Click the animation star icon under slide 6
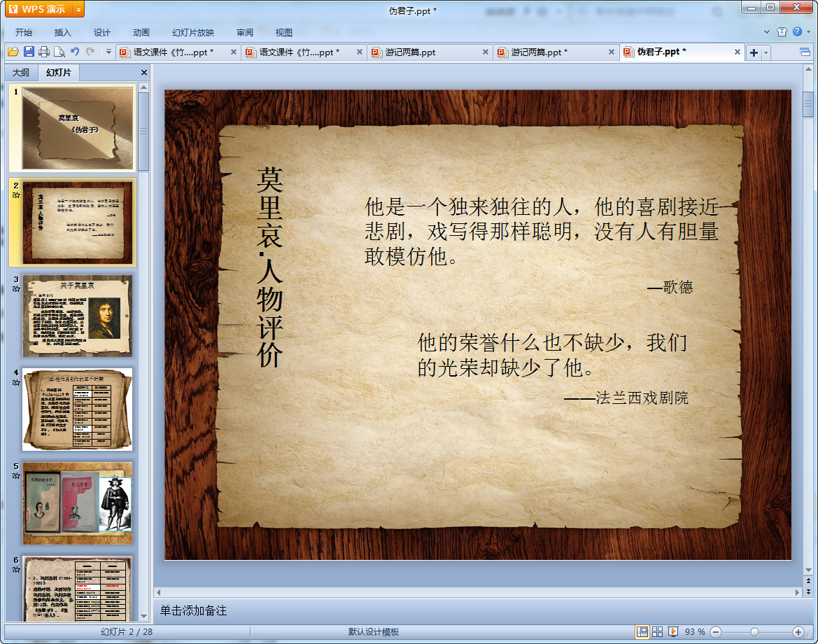This screenshot has height=644, width=818. point(16,569)
